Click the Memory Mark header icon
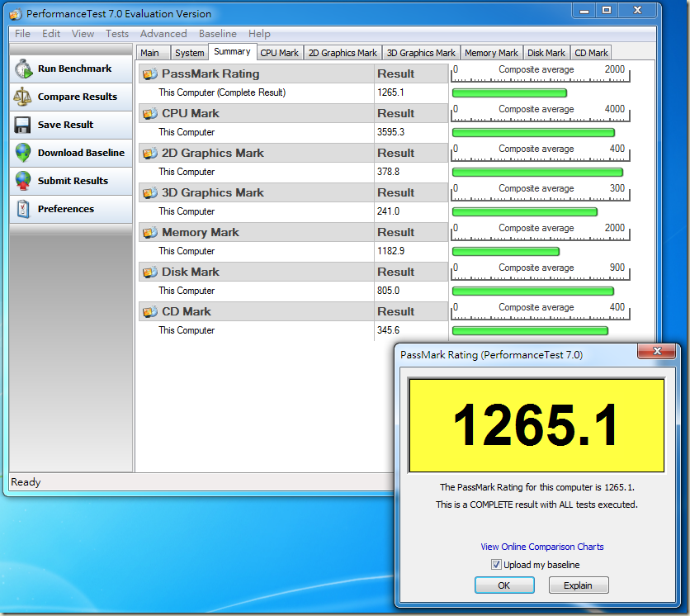 tap(150, 233)
